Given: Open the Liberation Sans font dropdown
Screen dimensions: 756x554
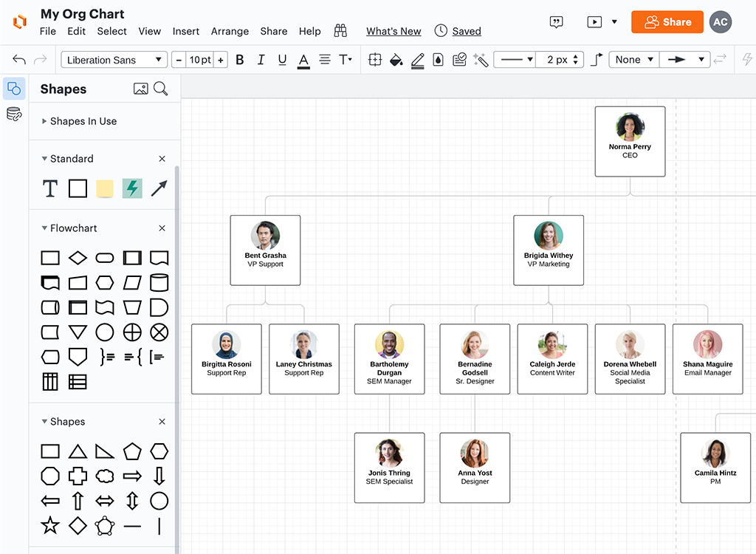Looking at the screenshot, I should [x=114, y=60].
